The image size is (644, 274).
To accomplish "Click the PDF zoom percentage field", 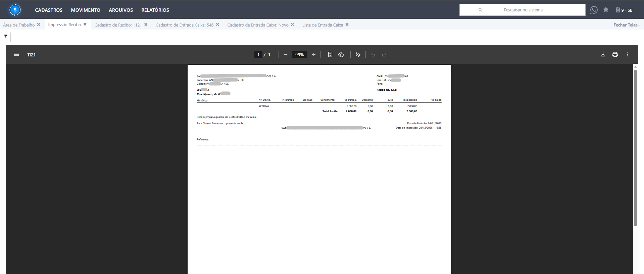I will (x=299, y=54).
